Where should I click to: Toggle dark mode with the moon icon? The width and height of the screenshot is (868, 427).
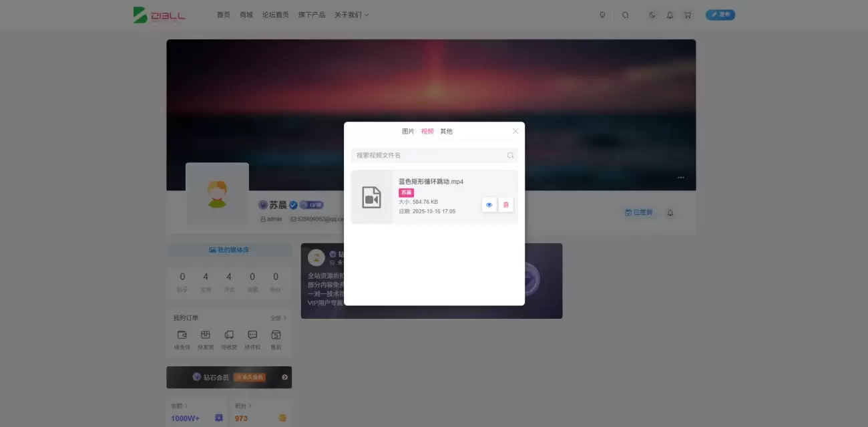pos(652,15)
